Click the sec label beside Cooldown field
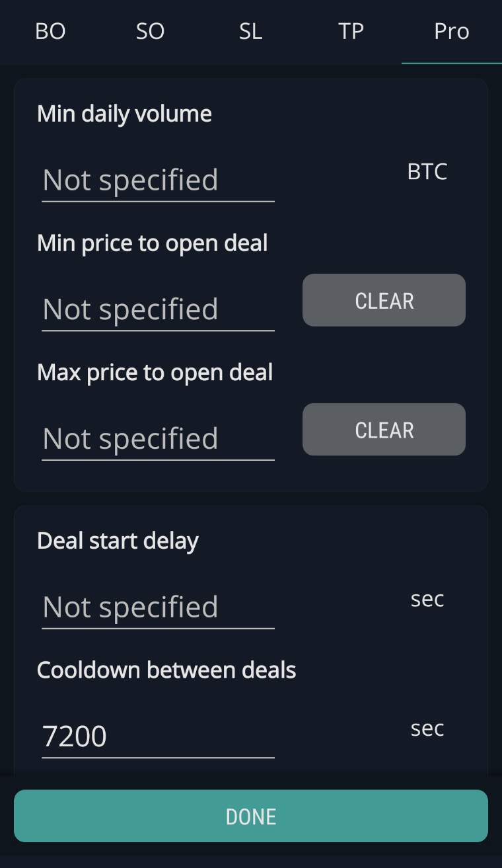 [427, 729]
